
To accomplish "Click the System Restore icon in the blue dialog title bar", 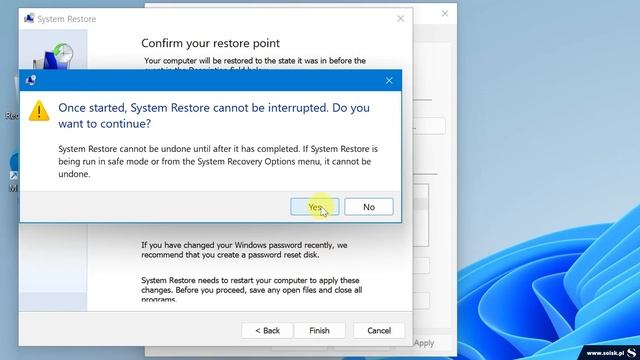I will (x=31, y=80).
